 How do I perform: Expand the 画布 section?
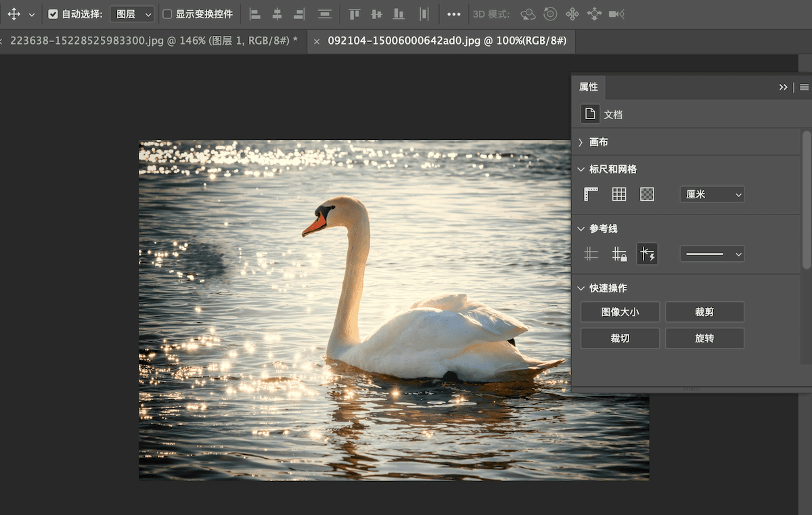(x=581, y=142)
